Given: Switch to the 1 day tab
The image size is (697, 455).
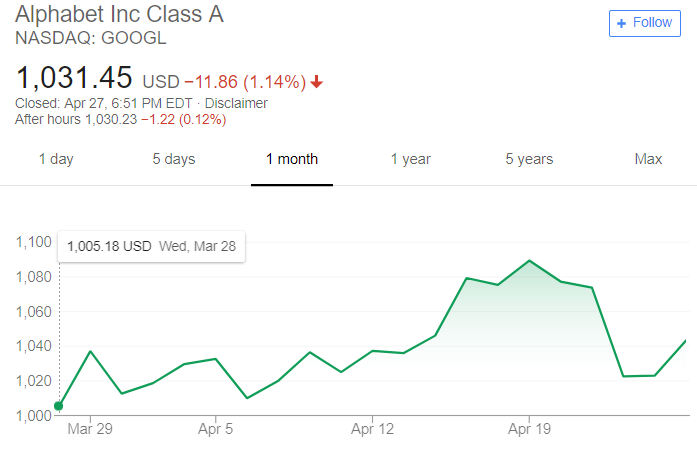Looking at the screenshot, I should coord(56,159).
